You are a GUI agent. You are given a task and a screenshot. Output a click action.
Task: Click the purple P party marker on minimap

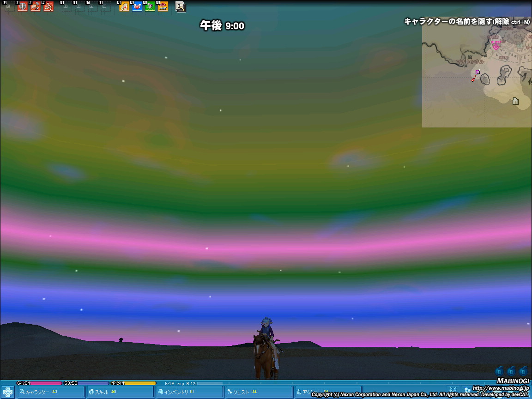click(478, 72)
